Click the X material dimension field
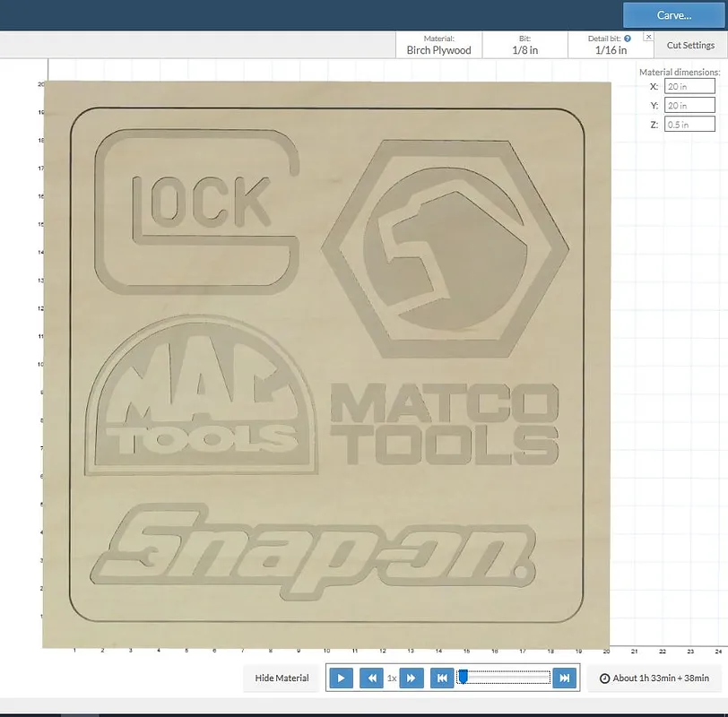The image size is (728, 717). tap(689, 87)
